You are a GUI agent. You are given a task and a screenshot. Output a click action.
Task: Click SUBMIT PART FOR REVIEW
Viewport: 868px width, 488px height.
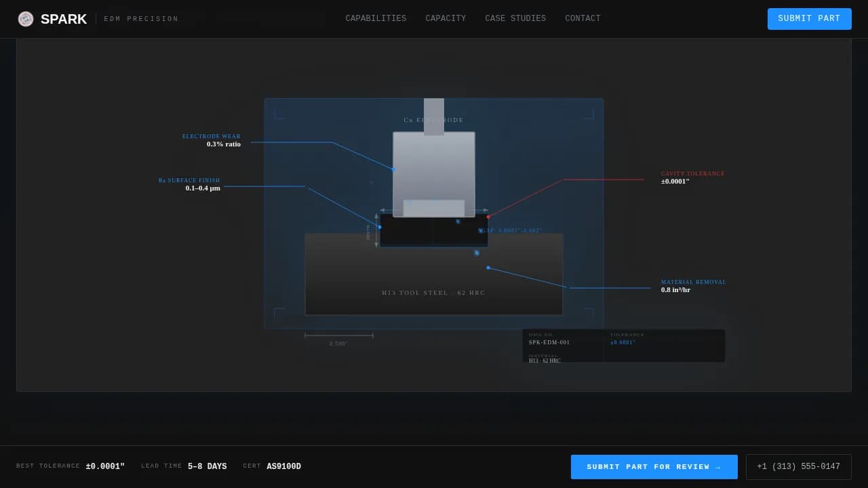click(654, 466)
